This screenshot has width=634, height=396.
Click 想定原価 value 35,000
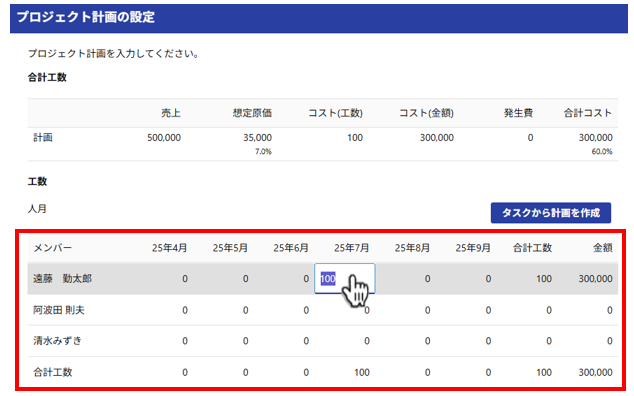pyautogui.click(x=257, y=138)
